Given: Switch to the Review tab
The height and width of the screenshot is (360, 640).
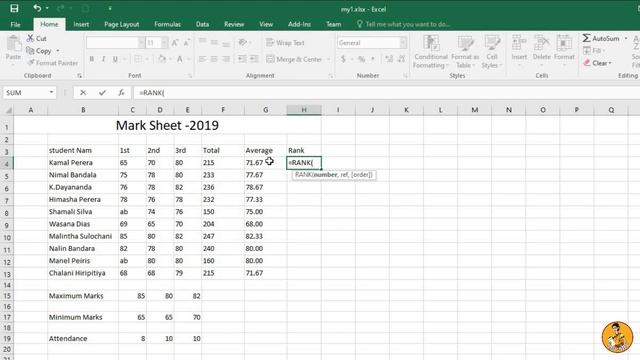Looking at the screenshot, I should coord(234,24).
